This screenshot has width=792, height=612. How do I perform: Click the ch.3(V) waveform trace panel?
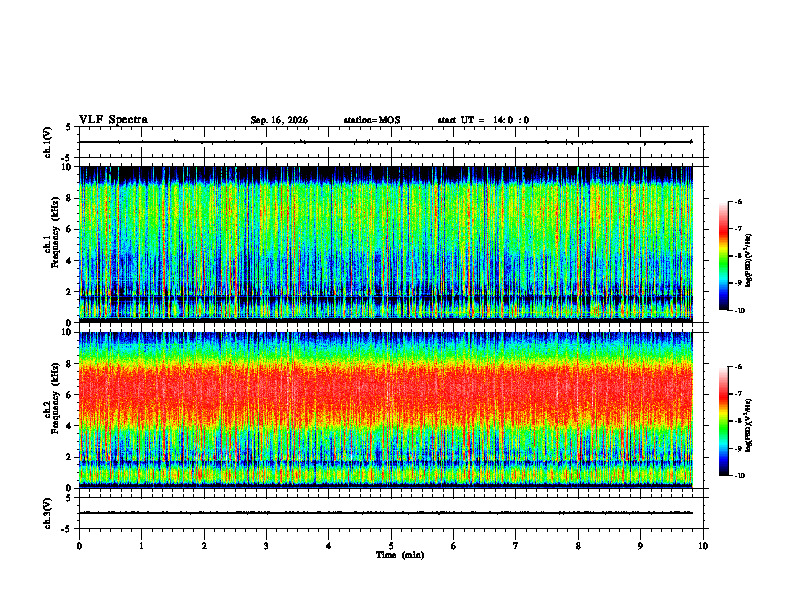click(391, 513)
